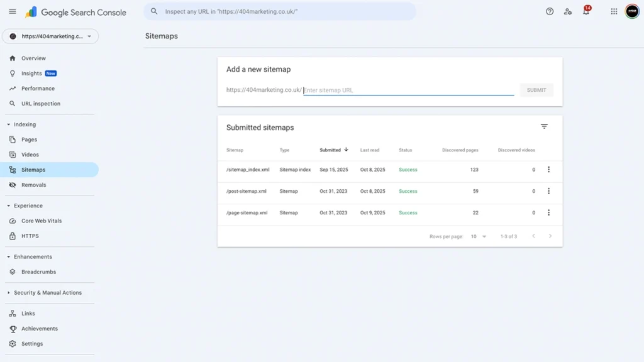Go to Performance in sidebar
Image resolution: width=644 pixels, height=362 pixels.
38,89
